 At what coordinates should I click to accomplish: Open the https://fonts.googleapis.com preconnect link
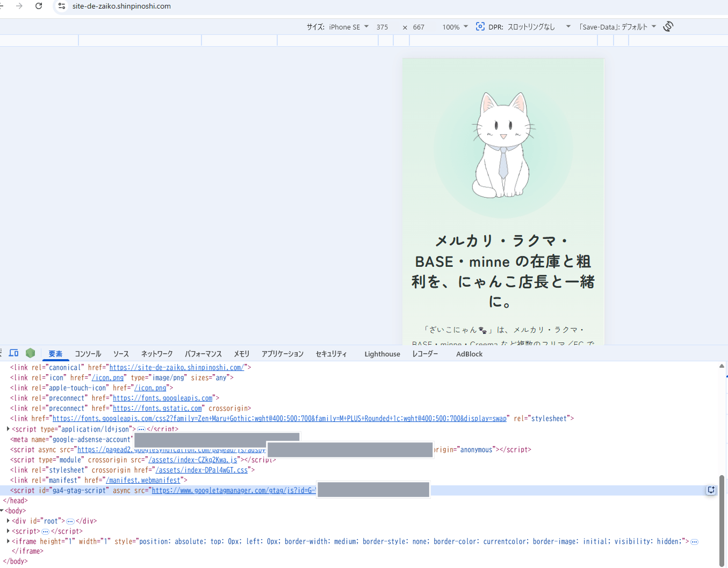(x=162, y=398)
